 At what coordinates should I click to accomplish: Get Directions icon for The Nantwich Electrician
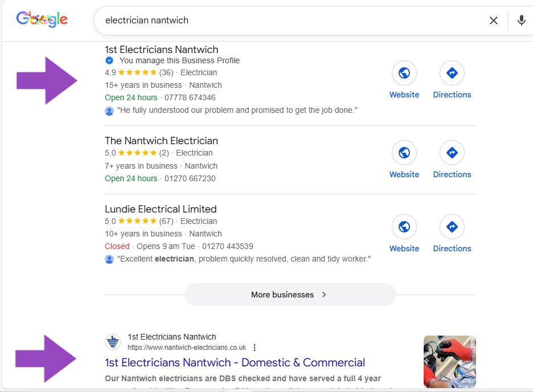(452, 153)
